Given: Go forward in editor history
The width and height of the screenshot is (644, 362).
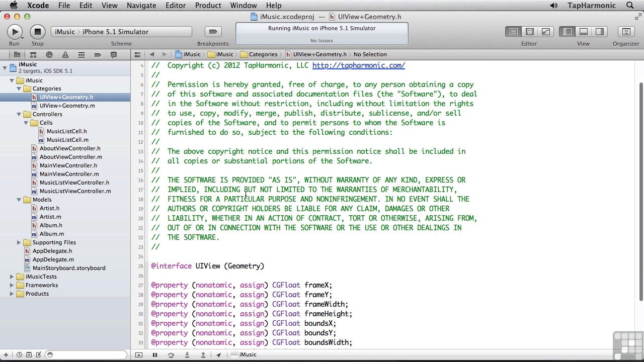Looking at the screenshot, I should coord(164,54).
